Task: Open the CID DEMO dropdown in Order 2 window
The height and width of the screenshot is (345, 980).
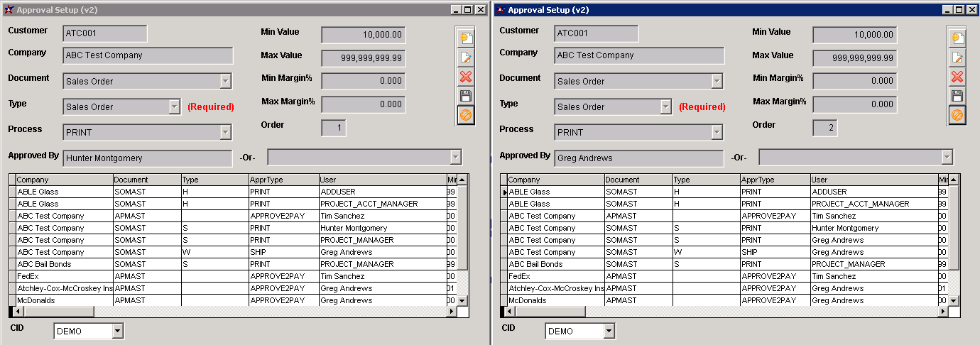Action: click(x=609, y=331)
